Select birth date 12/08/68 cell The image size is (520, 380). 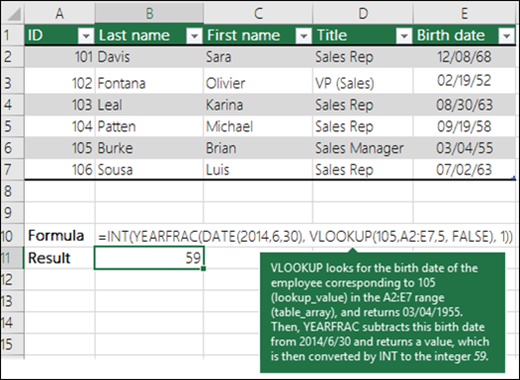[464, 57]
